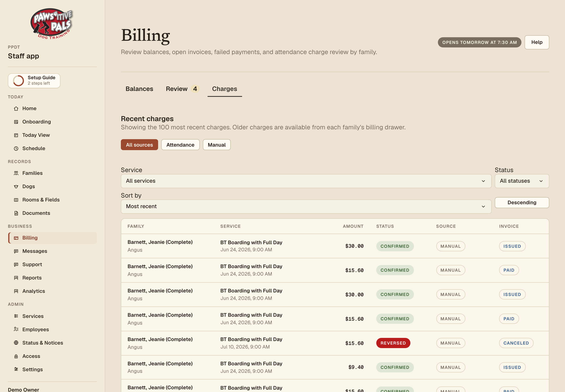
Task: Click the $9.40 amount cell
Action: coord(356,367)
